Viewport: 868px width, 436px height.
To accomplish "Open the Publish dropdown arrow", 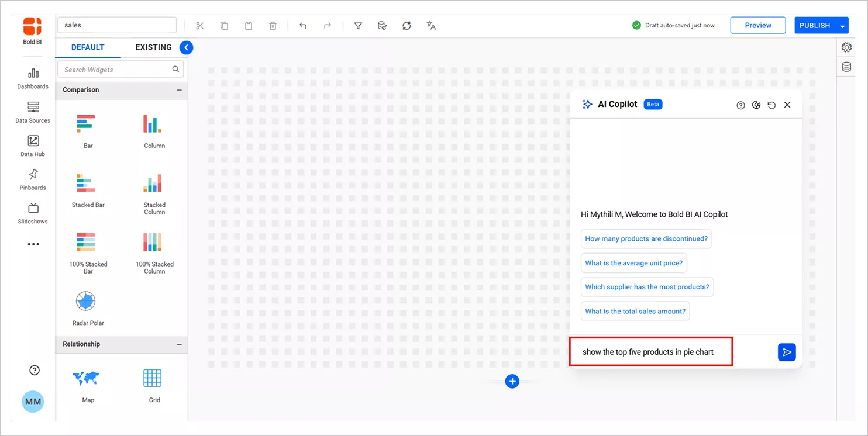I will pyautogui.click(x=842, y=26).
